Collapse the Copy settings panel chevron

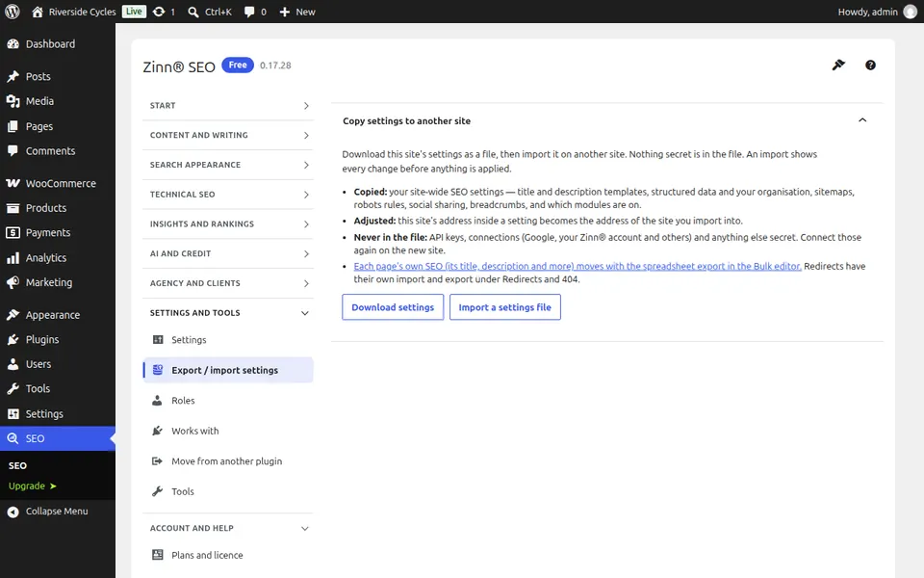(x=862, y=120)
